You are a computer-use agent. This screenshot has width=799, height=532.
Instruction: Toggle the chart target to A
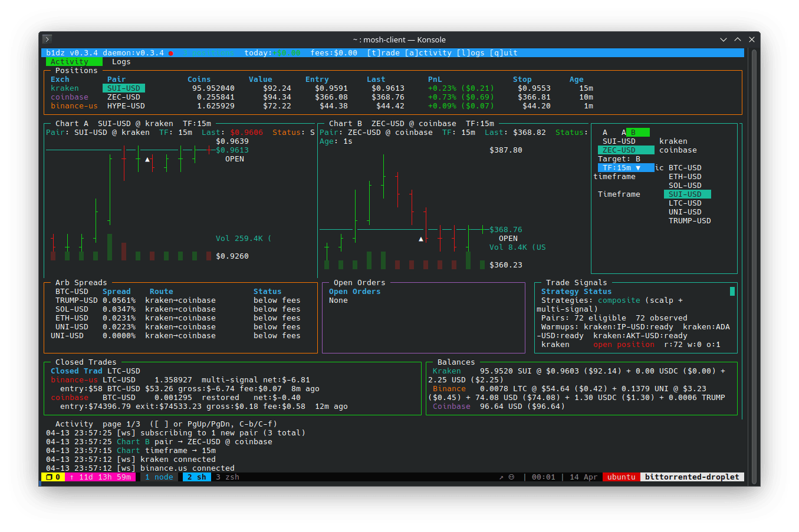pyautogui.click(x=604, y=132)
